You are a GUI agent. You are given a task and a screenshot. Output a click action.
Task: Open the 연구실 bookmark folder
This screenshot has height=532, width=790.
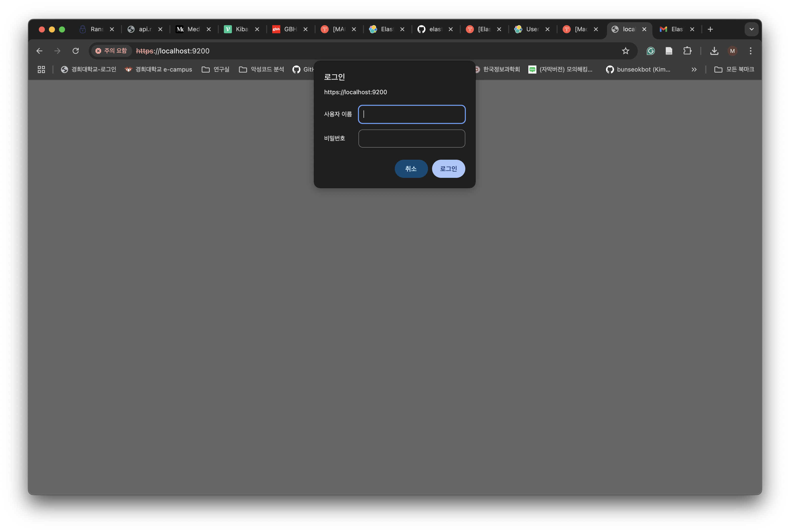(x=216, y=70)
